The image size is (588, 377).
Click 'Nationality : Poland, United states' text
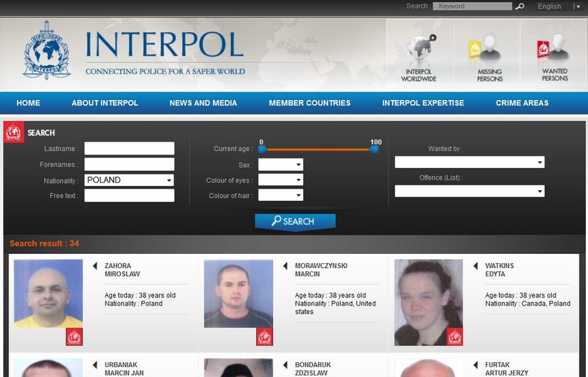tap(335, 308)
